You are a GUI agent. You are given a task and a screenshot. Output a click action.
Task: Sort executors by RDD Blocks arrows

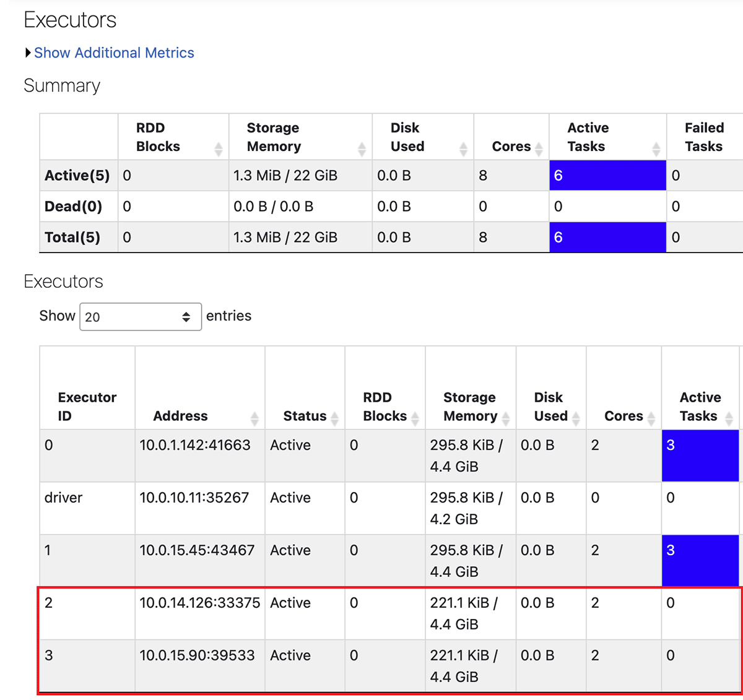pyautogui.click(x=415, y=418)
